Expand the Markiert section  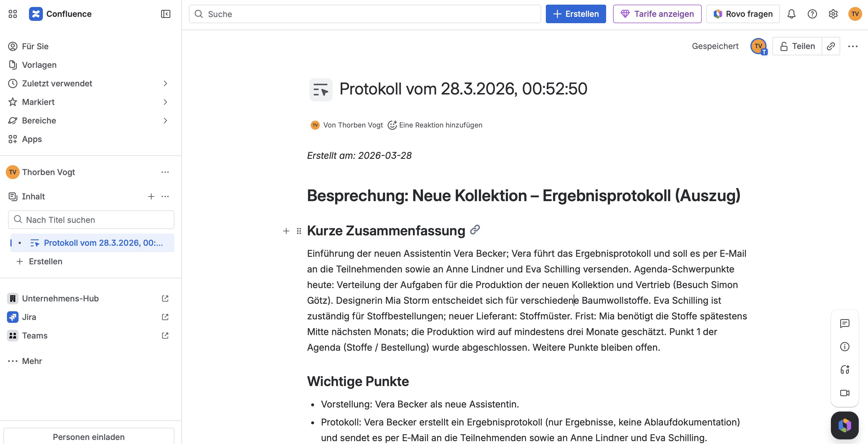tap(165, 102)
